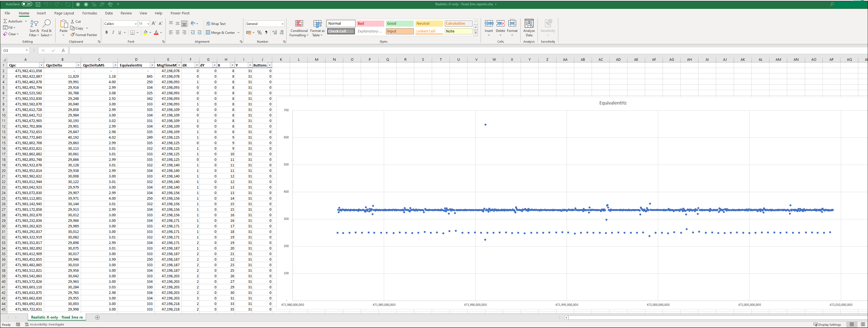
Task: Apply percent style to selected cells
Action: 259,33
